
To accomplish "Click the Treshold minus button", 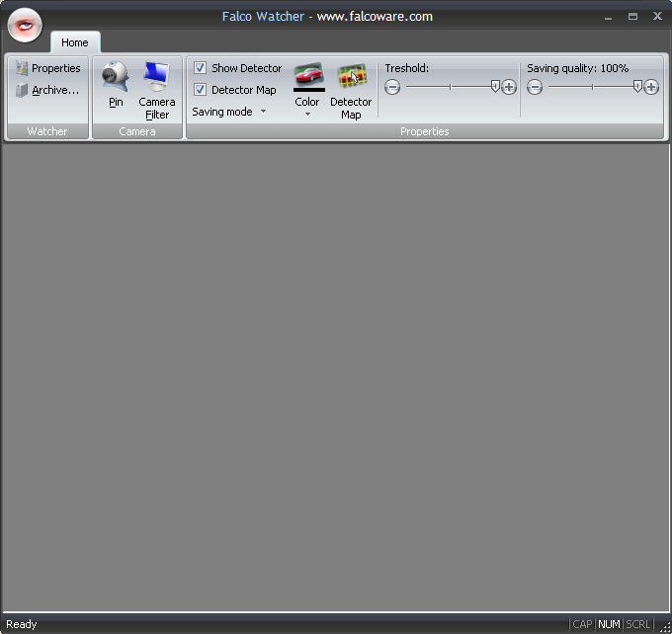I will tap(392, 87).
